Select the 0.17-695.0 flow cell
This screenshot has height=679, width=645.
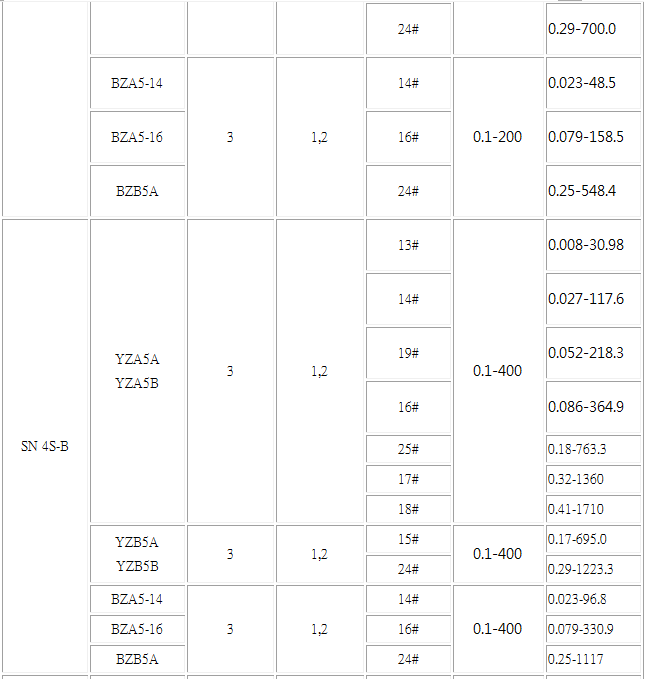(x=593, y=539)
